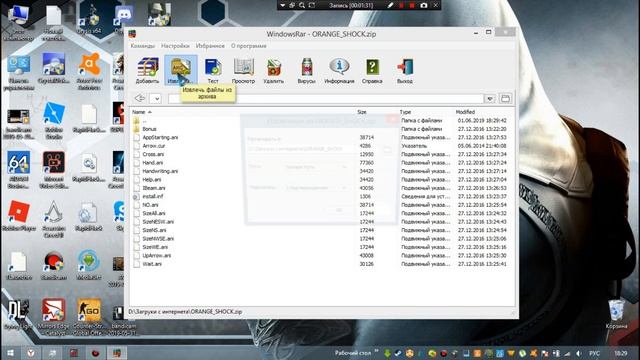Click the Тест archive icon

tap(213, 70)
